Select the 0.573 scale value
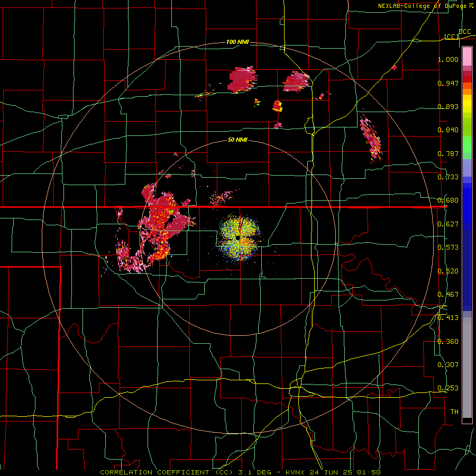The height and width of the screenshot is (476, 476). pyautogui.click(x=448, y=248)
